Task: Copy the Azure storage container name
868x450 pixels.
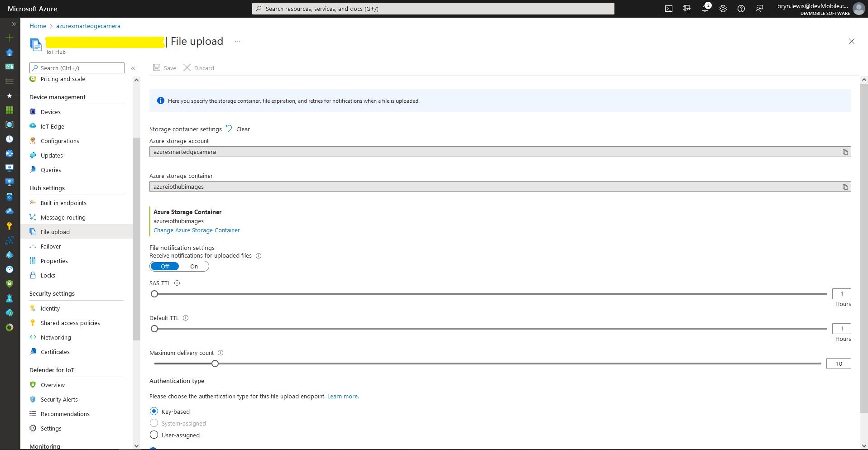Action: [845, 187]
